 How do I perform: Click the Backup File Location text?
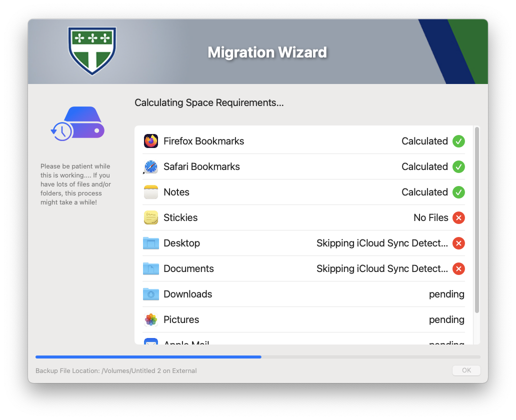point(116,370)
